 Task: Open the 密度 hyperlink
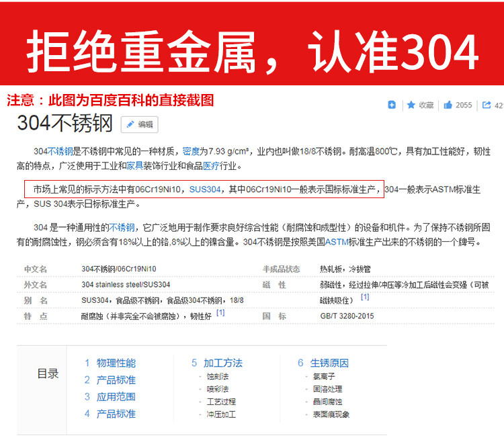[191, 151]
